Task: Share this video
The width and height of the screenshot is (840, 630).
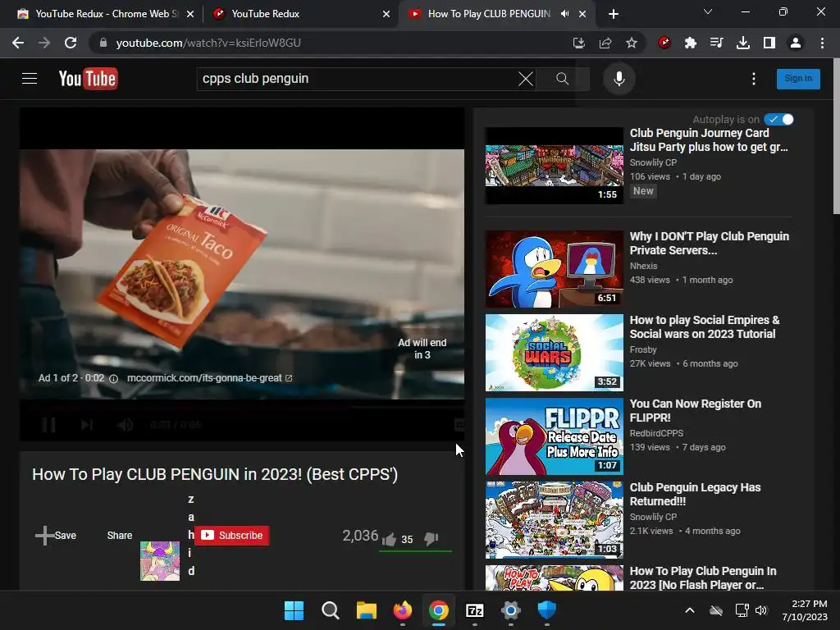Action: (x=120, y=535)
